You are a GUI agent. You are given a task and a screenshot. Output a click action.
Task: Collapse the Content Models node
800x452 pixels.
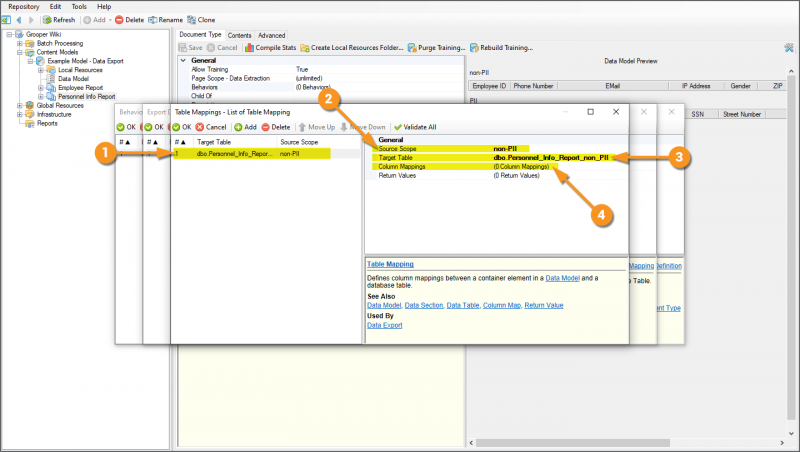click(19, 52)
